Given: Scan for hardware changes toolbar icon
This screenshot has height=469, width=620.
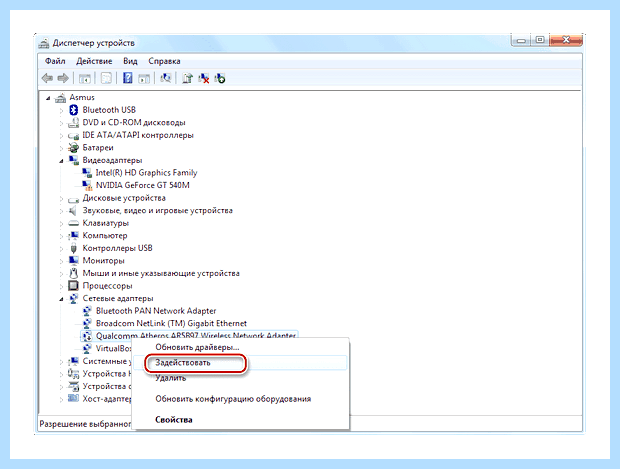Looking at the screenshot, I should click(166, 78).
